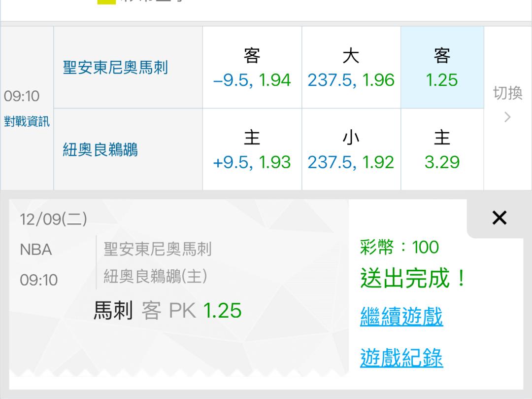Click 聖安東尼奧馬刺 on the bet slip

pos(158,249)
